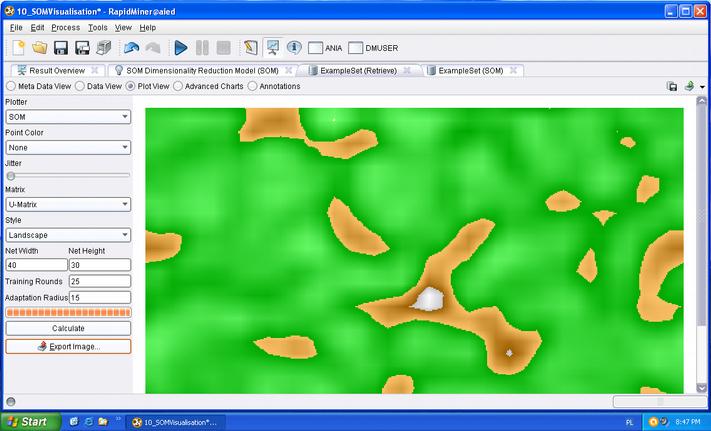Open the Welcome info icon

click(294, 48)
